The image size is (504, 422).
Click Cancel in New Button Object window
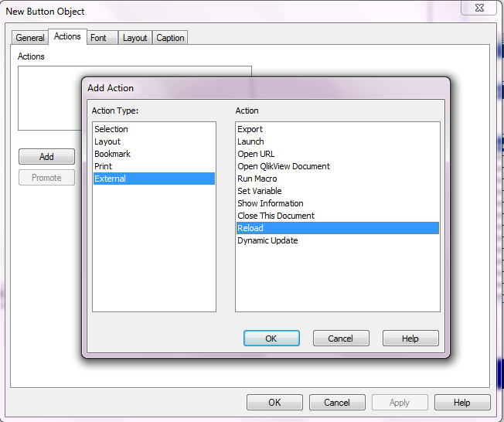337,403
